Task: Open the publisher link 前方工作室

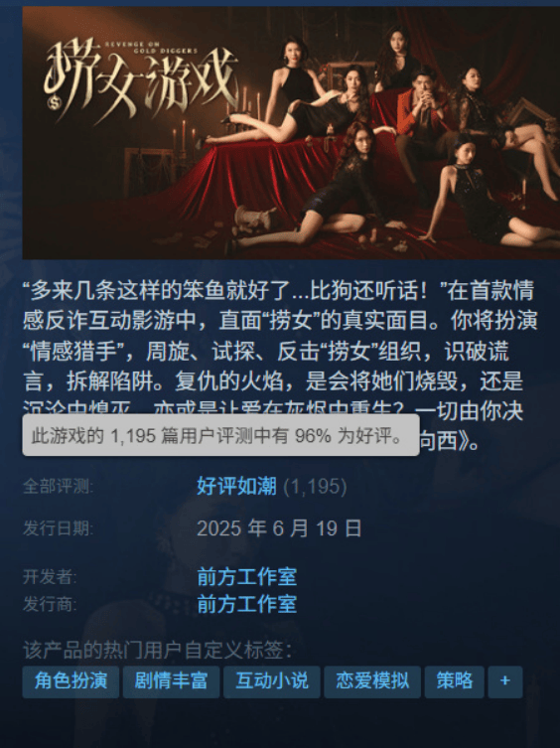Action: pos(247,604)
